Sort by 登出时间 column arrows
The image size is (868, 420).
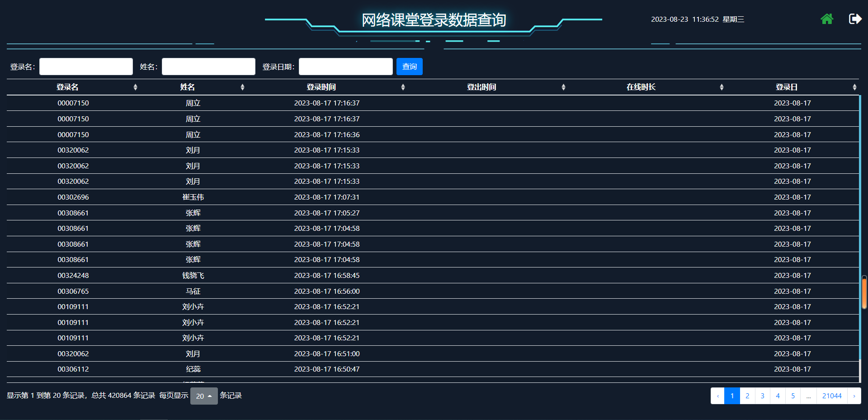click(563, 87)
